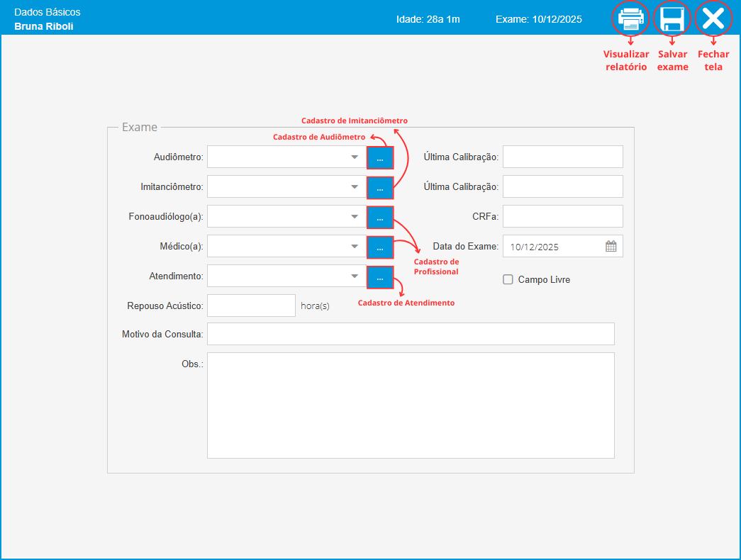Expand the Imitanciômetro dropdown
This screenshot has height=560, width=741.
point(355,187)
